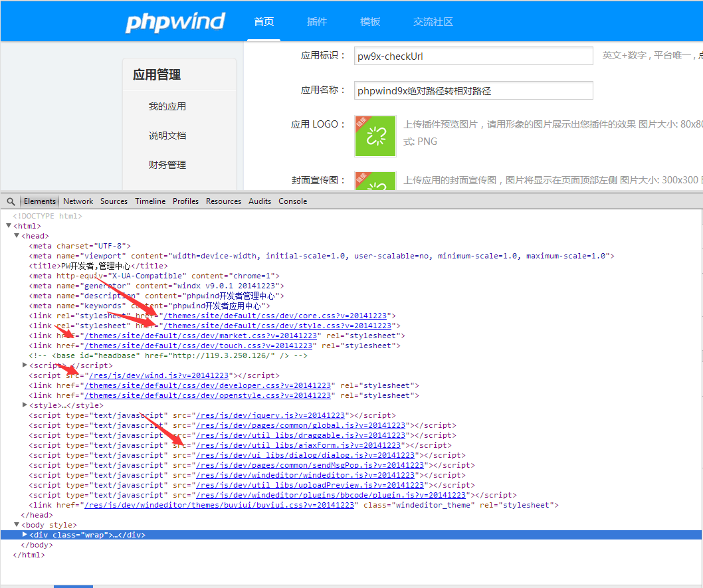The width and height of the screenshot is (703, 588).
Task: Expand the collapsed style node
Action: coord(25,405)
